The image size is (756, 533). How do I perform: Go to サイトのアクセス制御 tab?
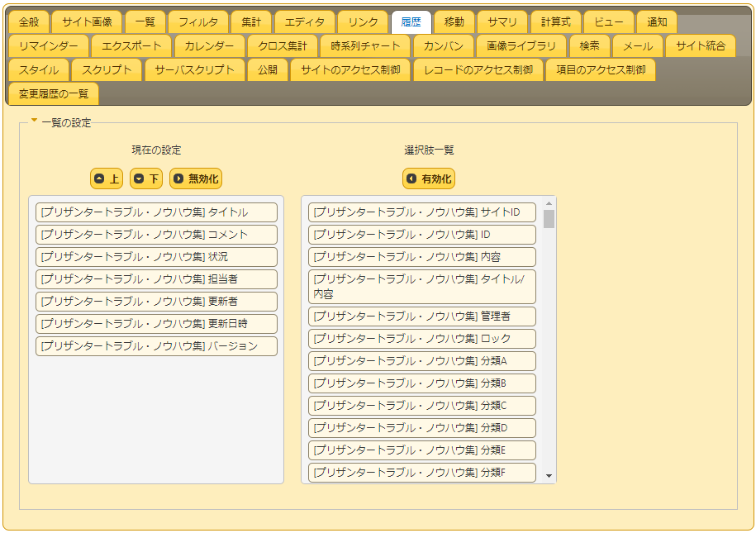coord(350,70)
